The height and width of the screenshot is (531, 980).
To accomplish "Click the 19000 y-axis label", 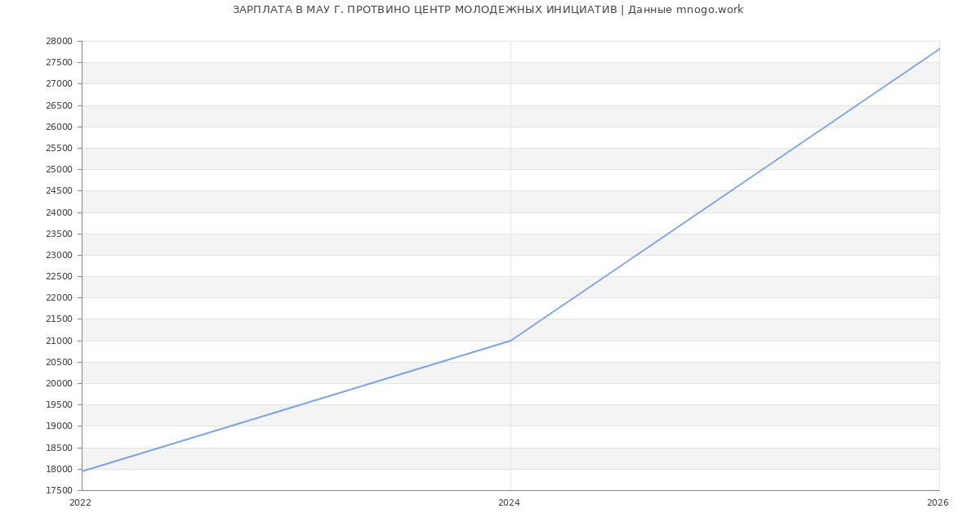I will tap(59, 426).
